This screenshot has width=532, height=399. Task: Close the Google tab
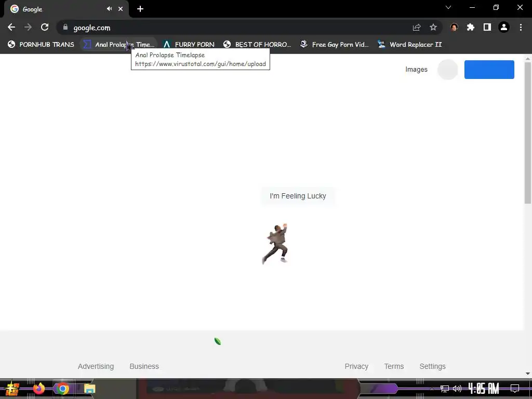pyautogui.click(x=121, y=9)
